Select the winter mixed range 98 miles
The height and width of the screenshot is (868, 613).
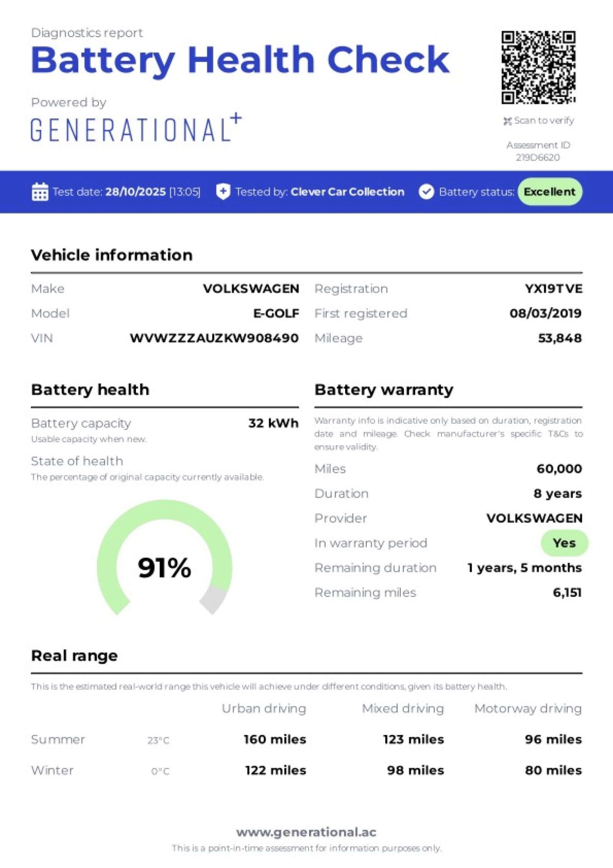click(416, 770)
